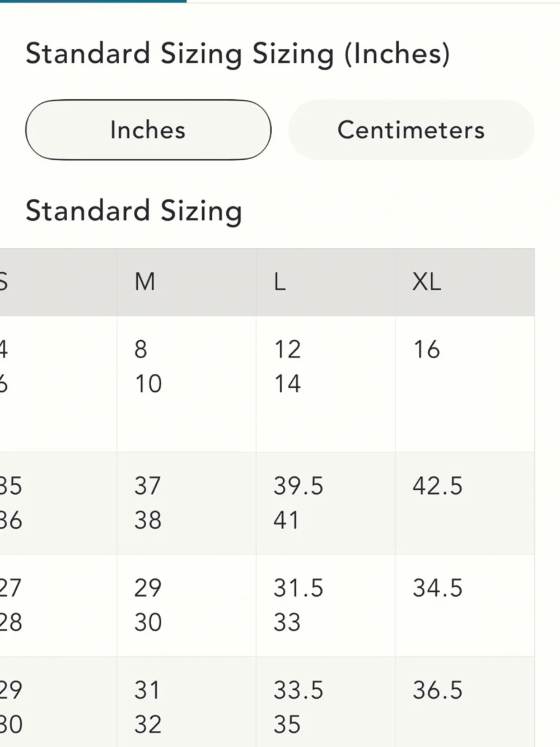Click the L cell showing 31.5 and 33

tap(326, 605)
